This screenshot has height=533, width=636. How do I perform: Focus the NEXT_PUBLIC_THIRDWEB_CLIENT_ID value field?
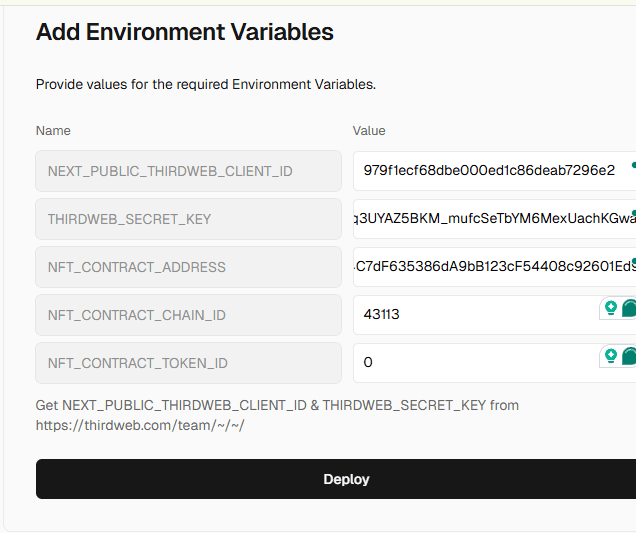point(488,170)
